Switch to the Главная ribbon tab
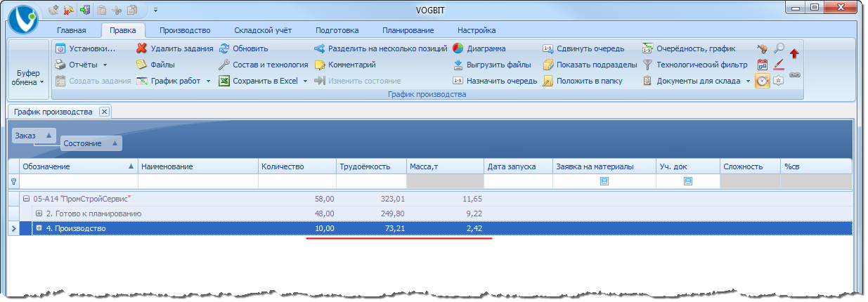 coord(71,30)
